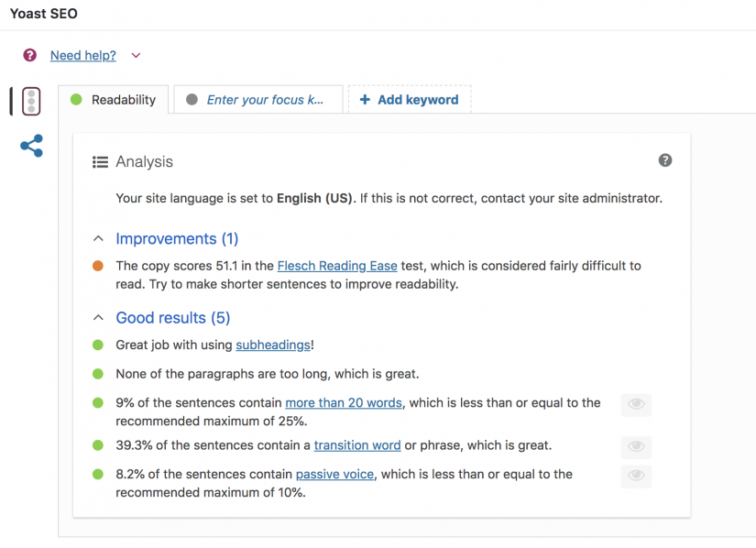The width and height of the screenshot is (756, 548).
Task: Expand the Need help dropdown chevron
Action: pos(136,55)
